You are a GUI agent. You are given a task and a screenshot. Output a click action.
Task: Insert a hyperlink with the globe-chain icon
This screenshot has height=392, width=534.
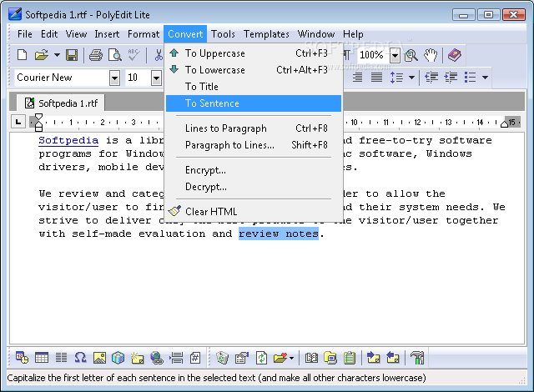point(157,358)
